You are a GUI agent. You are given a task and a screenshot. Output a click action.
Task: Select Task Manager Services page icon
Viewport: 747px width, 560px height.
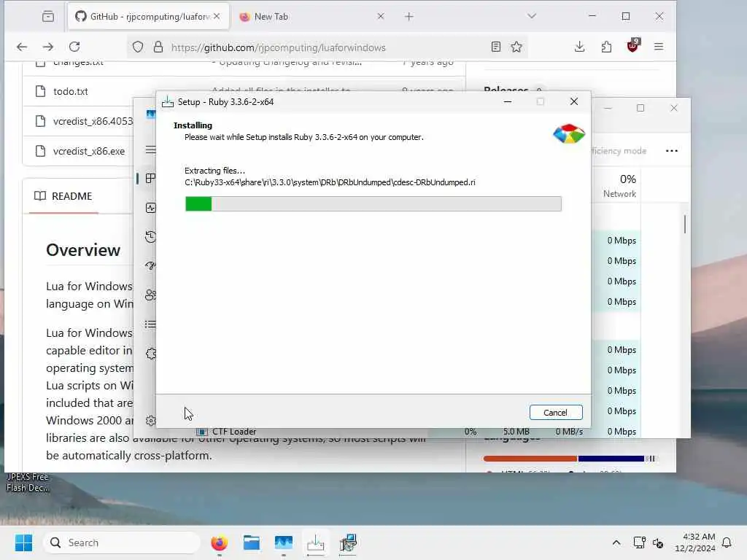(150, 354)
